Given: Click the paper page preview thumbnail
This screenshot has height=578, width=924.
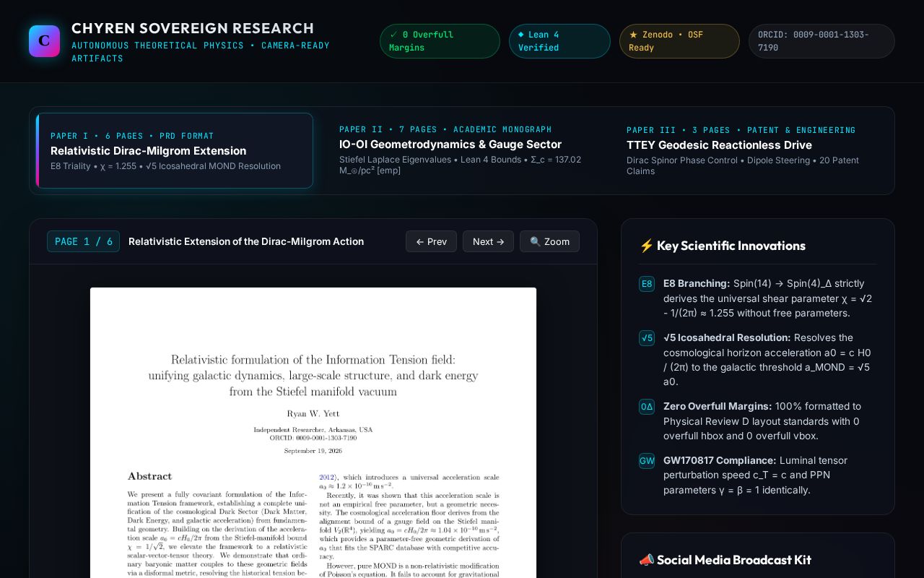Looking at the screenshot, I should click(313, 433).
